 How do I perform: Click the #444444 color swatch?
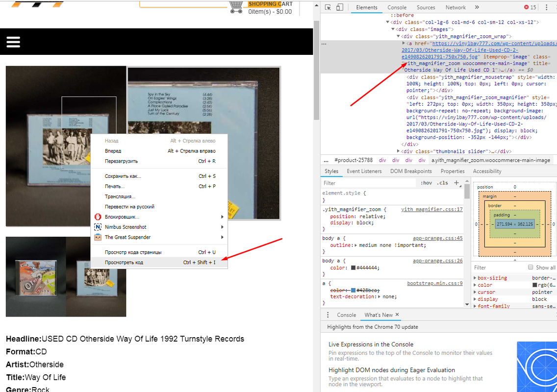tap(353, 268)
